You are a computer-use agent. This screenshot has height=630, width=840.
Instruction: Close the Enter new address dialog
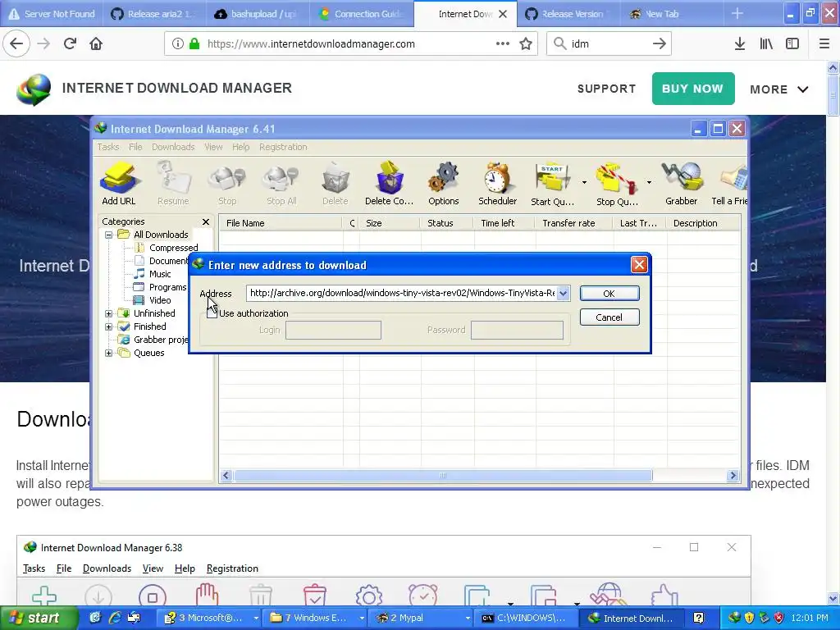pos(638,265)
